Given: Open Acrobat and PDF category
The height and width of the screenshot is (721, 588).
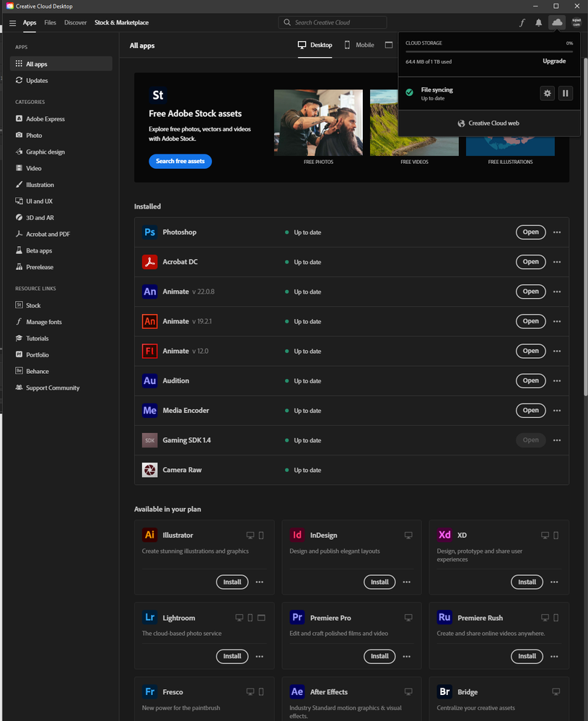Looking at the screenshot, I should pyautogui.click(x=61, y=234).
